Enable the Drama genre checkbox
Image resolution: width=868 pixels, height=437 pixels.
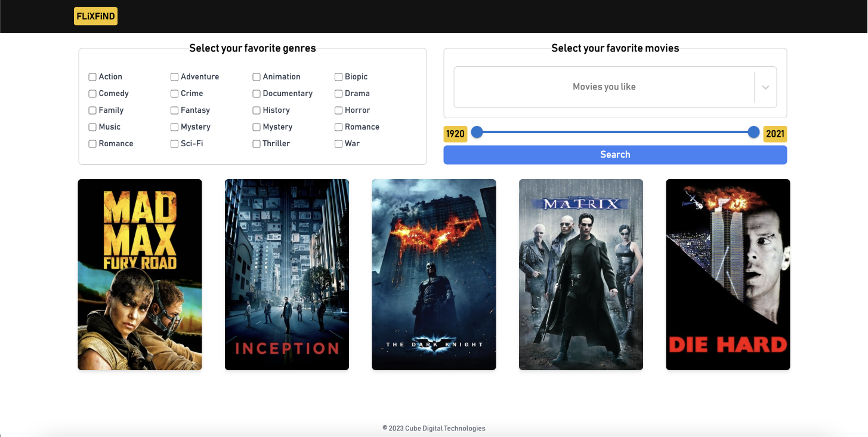(338, 94)
